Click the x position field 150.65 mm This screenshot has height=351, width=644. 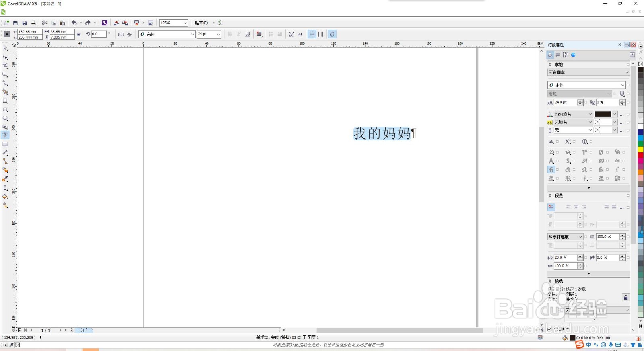(x=30, y=32)
